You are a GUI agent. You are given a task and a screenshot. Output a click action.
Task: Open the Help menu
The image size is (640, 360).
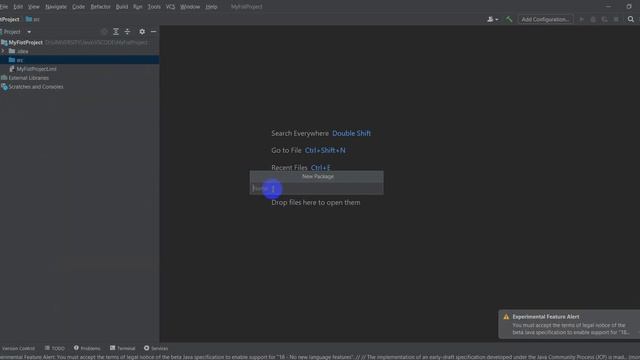click(211, 7)
